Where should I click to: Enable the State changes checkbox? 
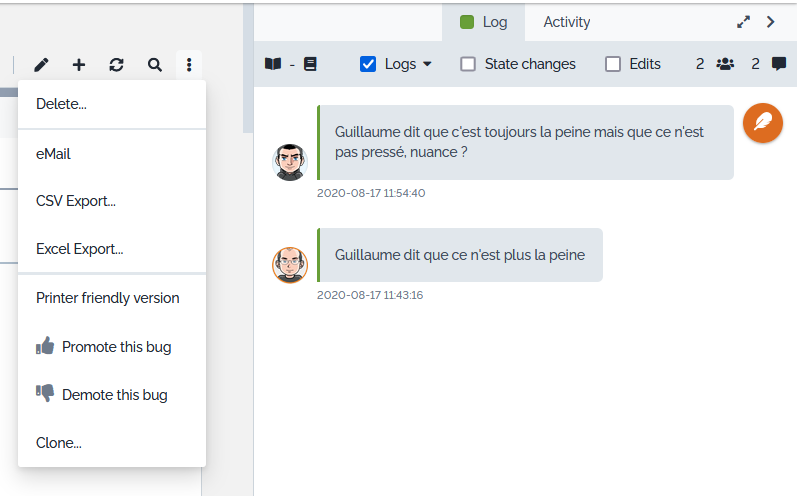coord(468,64)
